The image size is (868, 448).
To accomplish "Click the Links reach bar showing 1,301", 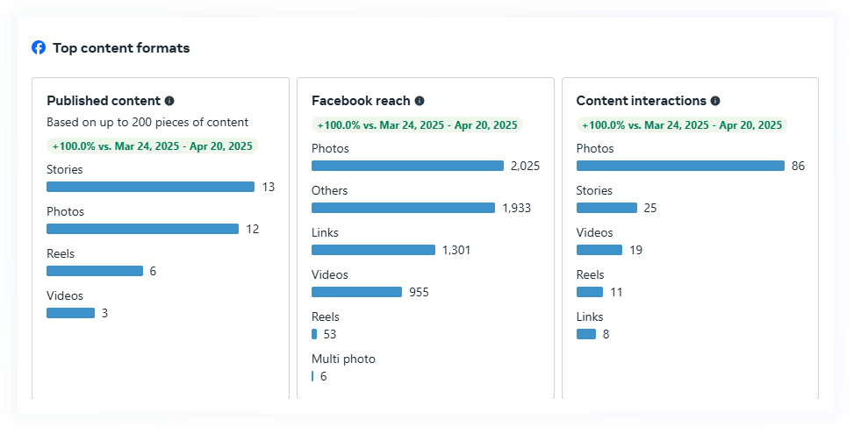I will tap(373, 250).
